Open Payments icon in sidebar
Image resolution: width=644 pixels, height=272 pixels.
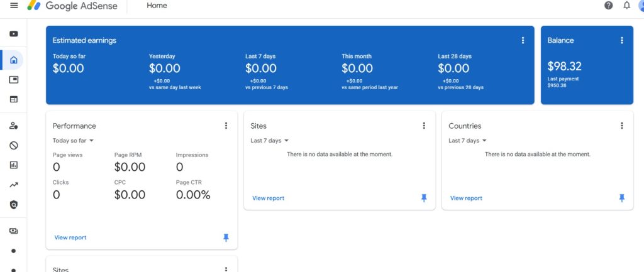tap(13, 231)
